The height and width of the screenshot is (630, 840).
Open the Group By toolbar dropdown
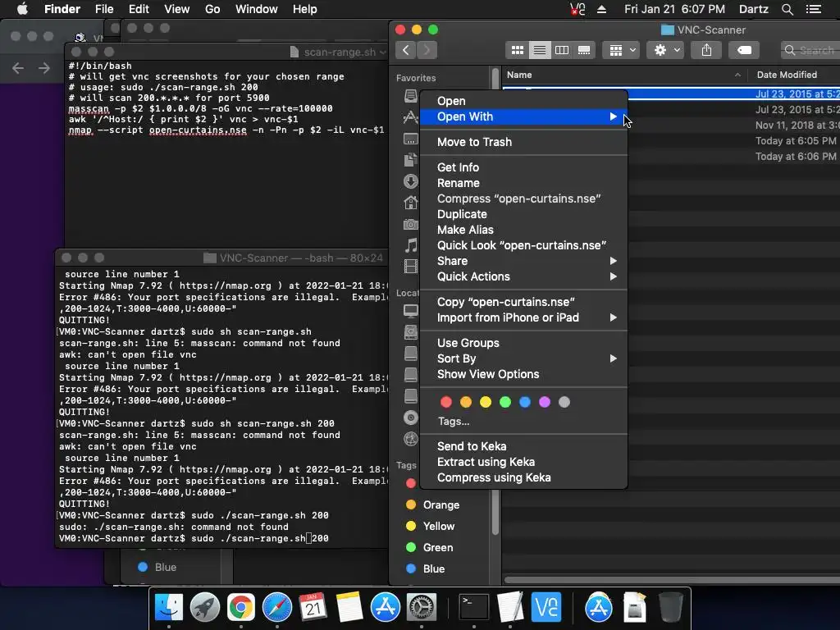pyautogui.click(x=622, y=50)
